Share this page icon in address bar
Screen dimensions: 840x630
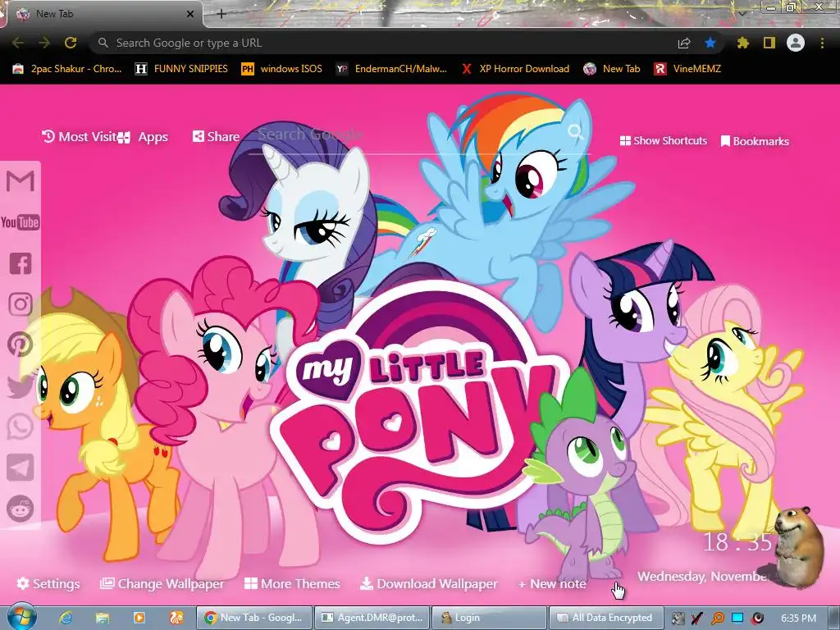coord(684,43)
